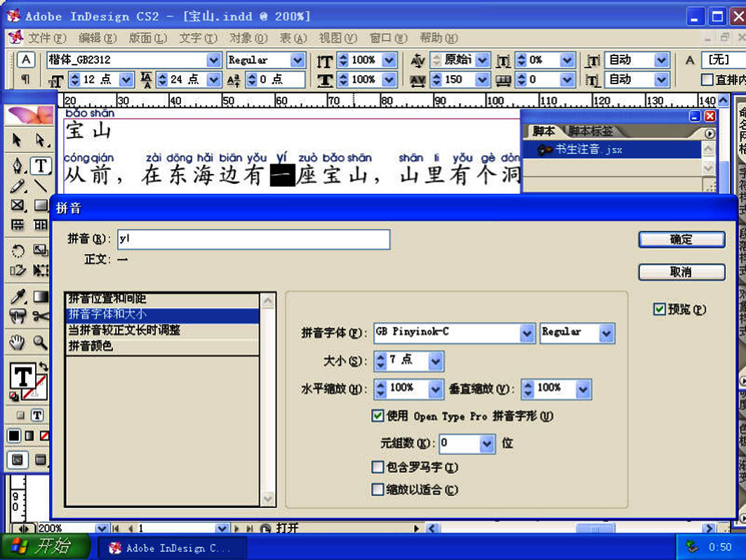Select the Free Transform tool
746x560 pixels.
pyautogui.click(x=40, y=271)
